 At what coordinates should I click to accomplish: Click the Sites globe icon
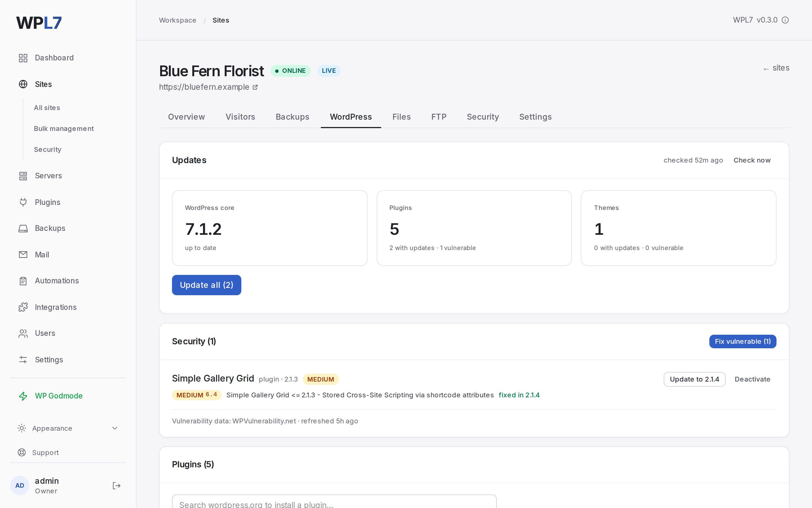[x=23, y=84]
